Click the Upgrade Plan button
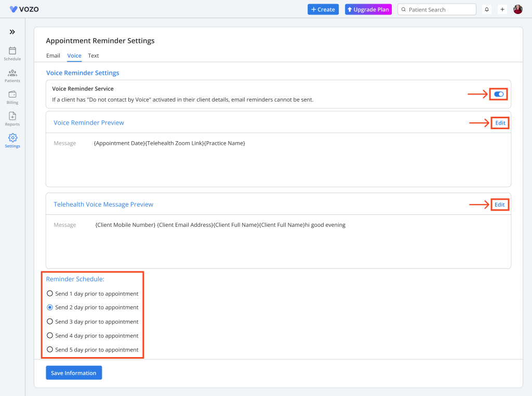 tap(368, 9)
